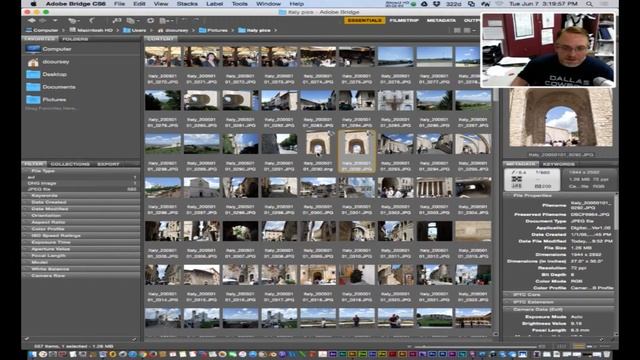Select Computer in the path bar
Viewport: 640px width, 360px height.
pos(42,30)
